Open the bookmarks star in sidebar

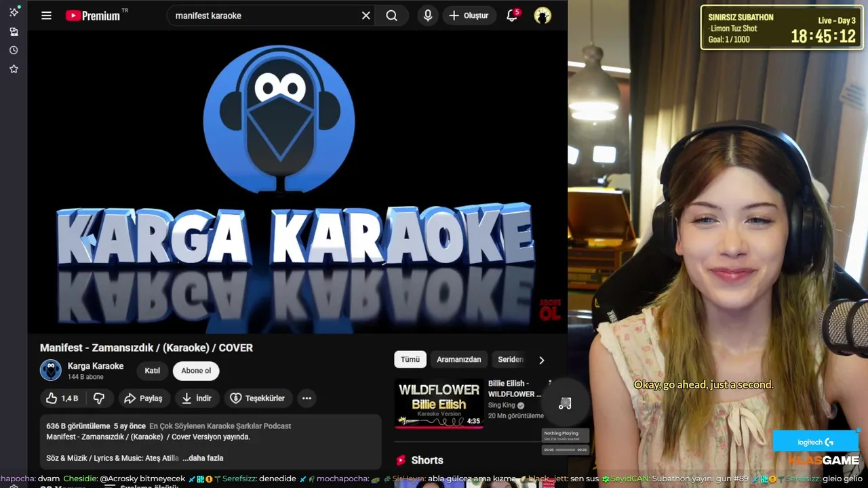pos(14,68)
